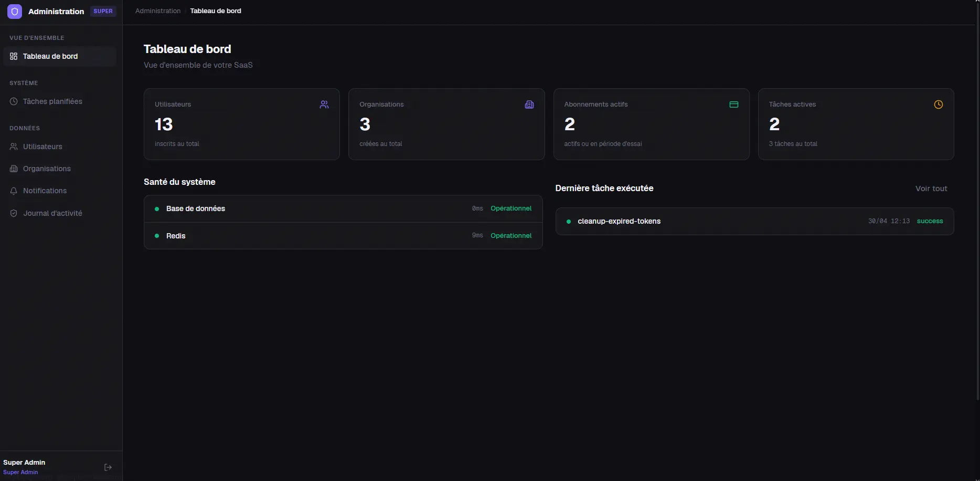Select Tableau de bord in the sidebar
The image size is (980, 481).
tap(50, 56)
